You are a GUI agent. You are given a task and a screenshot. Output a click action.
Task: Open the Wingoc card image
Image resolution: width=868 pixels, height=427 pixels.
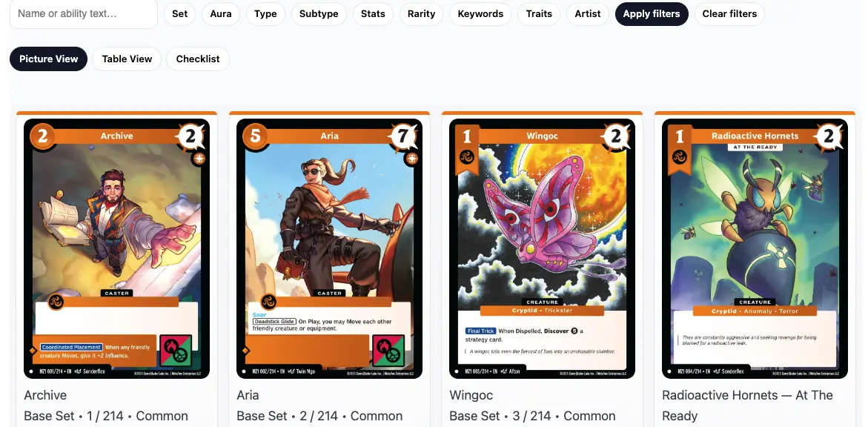coord(542,248)
